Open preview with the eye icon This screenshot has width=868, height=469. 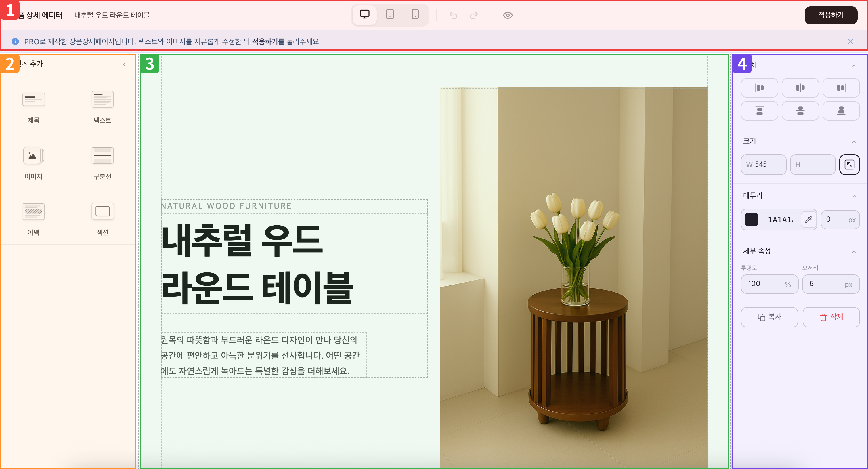click(508, 15)
